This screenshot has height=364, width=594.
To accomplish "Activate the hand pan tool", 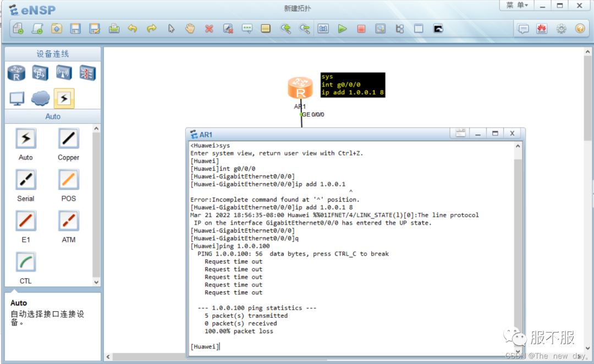I will [x=190, y=29].
